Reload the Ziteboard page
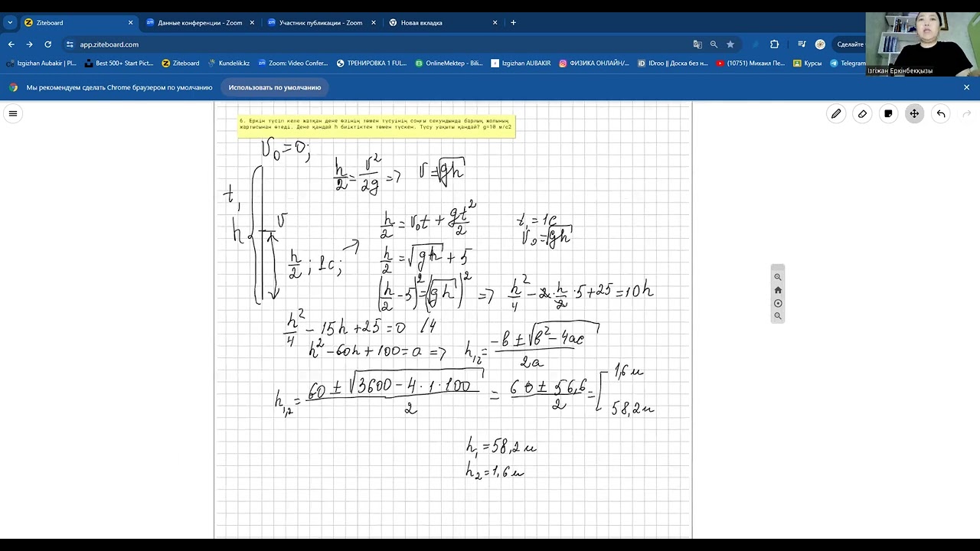This screenshot has width=980, height=551. 48,44
